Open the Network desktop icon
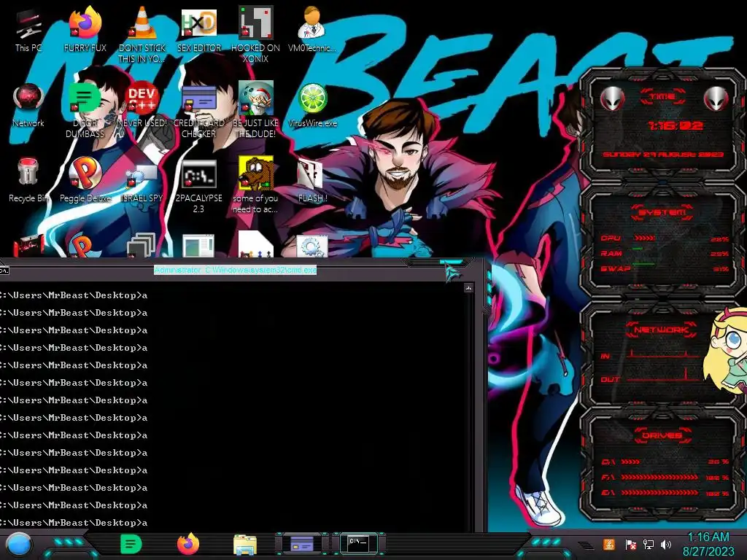The image size is (747, 560). pyautogui.click(x=28, y=106)
